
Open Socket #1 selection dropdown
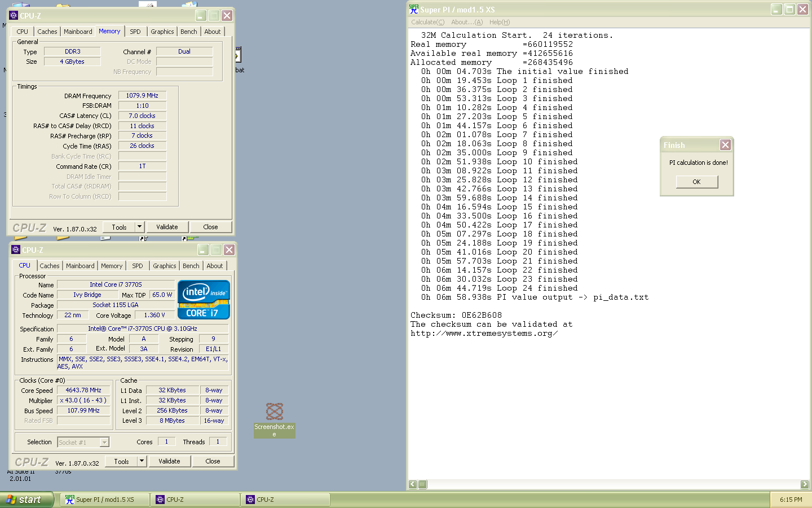83,443
